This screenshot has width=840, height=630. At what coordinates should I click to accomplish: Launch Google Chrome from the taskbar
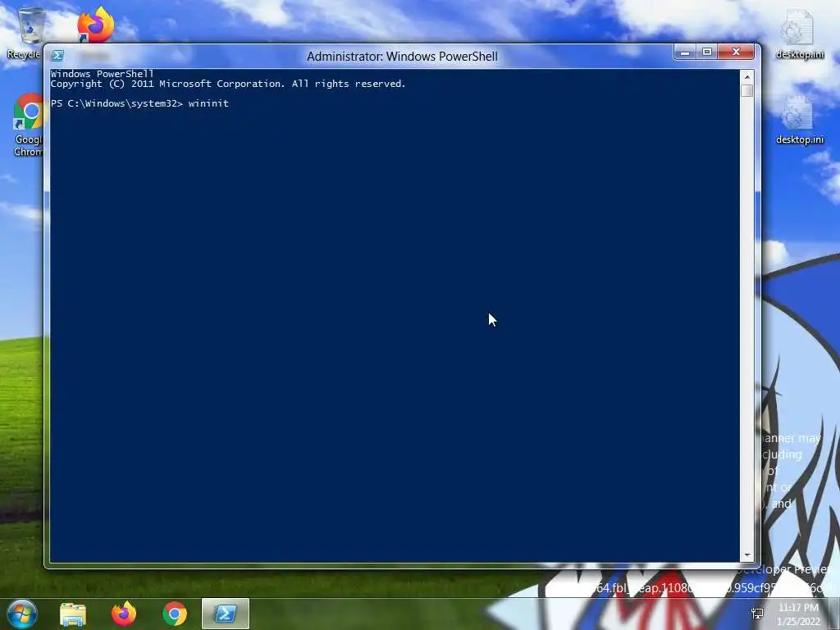tap(175, 614)
